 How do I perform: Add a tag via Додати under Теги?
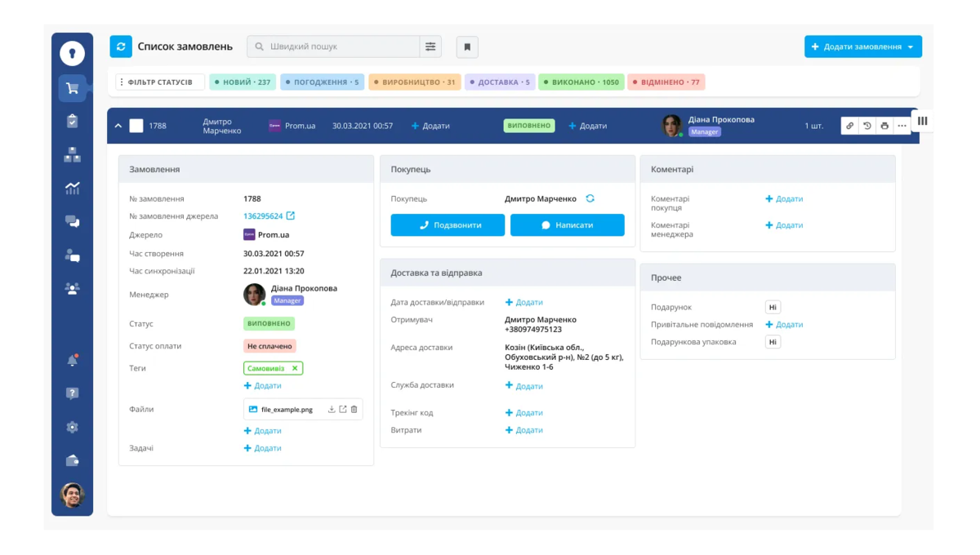[262, 385]
